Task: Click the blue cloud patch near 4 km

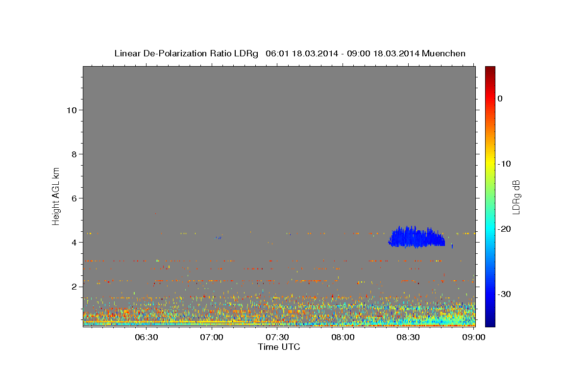Action: pos(416,237)
